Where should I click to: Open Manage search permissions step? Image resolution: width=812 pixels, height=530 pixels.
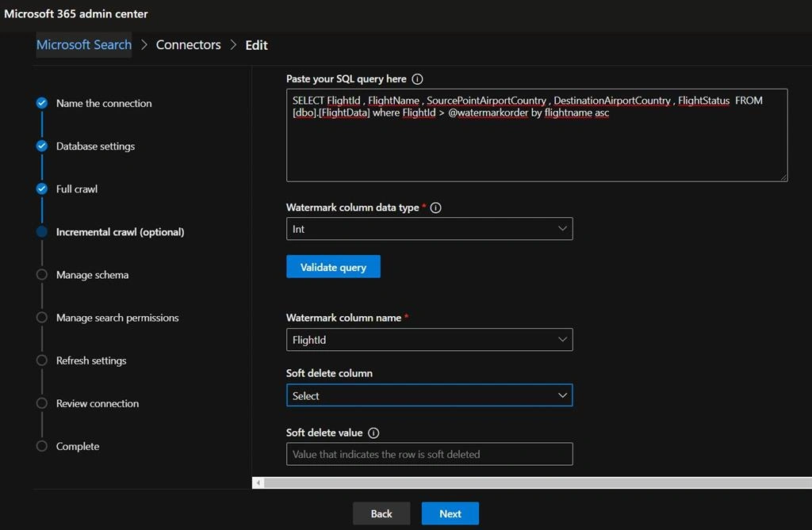point(117,318)
